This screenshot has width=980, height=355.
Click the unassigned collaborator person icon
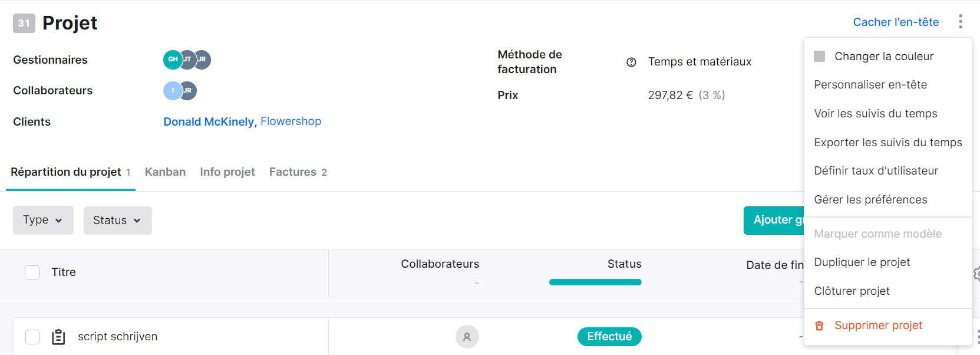467,337
